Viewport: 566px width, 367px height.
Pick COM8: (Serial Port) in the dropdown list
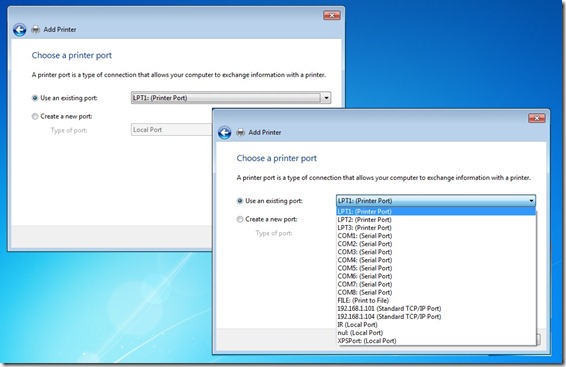436,292
